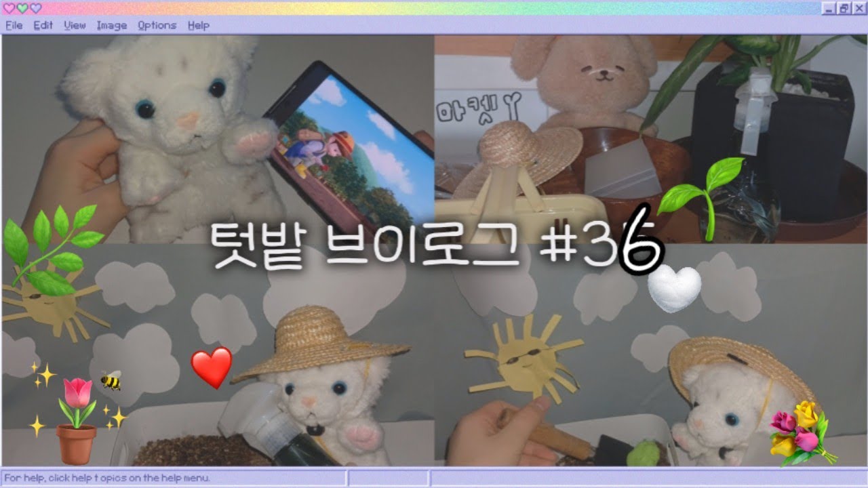This screenshot has width=868, height=488.
Task: Click the flower bouquet sticker
Action: [x=800, y=432]
